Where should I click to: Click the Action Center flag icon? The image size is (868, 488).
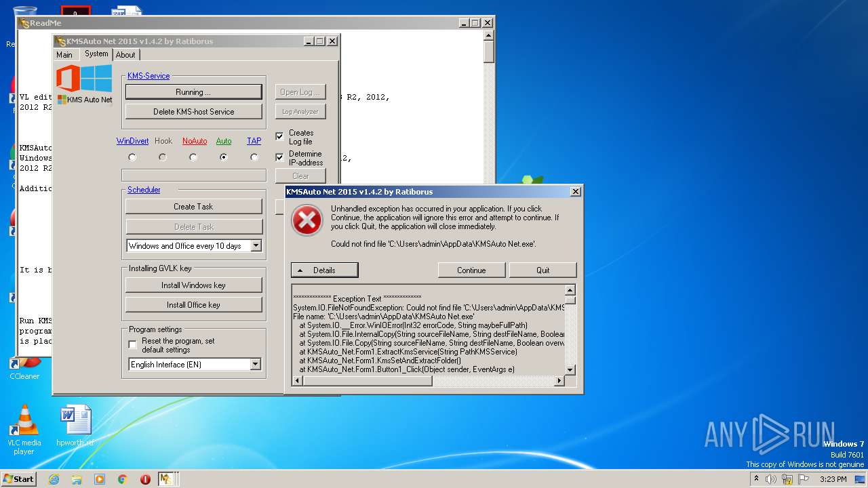803,479
